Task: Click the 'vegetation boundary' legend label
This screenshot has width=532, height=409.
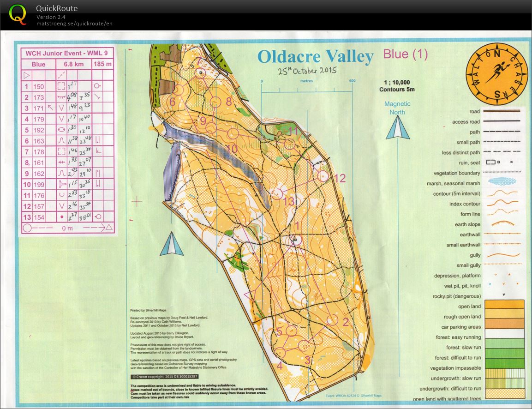Action: point(457,173)
